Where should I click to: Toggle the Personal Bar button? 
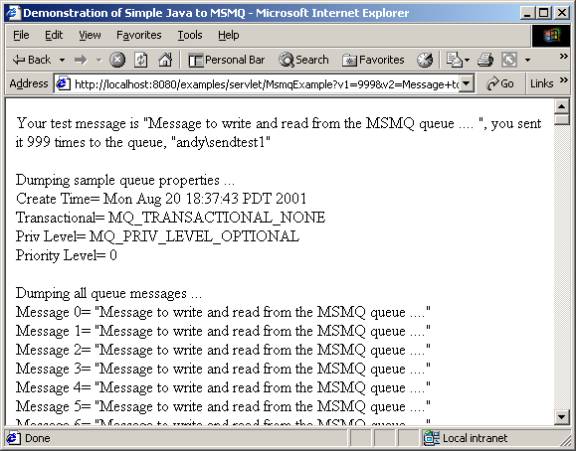(x=226, y=60)
